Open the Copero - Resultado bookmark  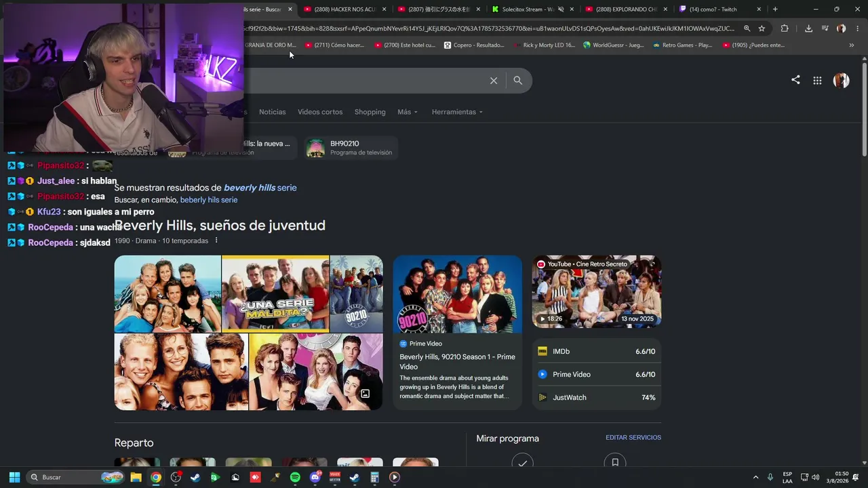[x=474, y=45]
